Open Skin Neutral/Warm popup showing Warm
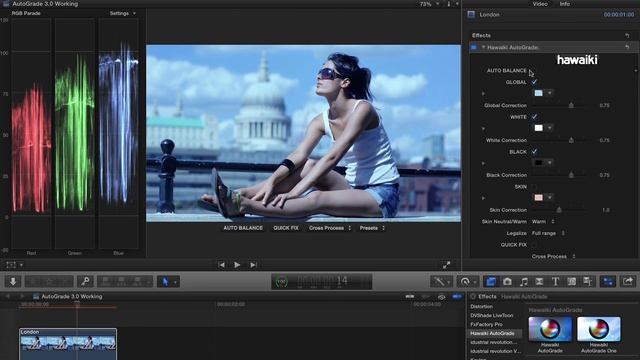 (x=543, y=222)
